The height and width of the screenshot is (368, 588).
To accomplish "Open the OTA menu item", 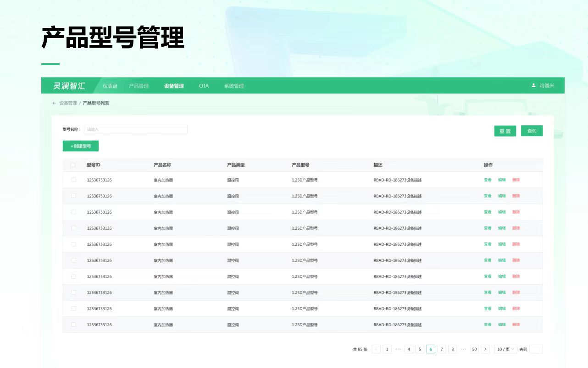I will pos(204,86).
